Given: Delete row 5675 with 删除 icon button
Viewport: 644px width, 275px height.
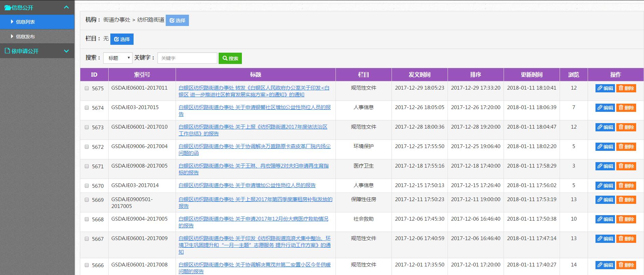Looking at the screenshot, I should click(x=626, y=88).
